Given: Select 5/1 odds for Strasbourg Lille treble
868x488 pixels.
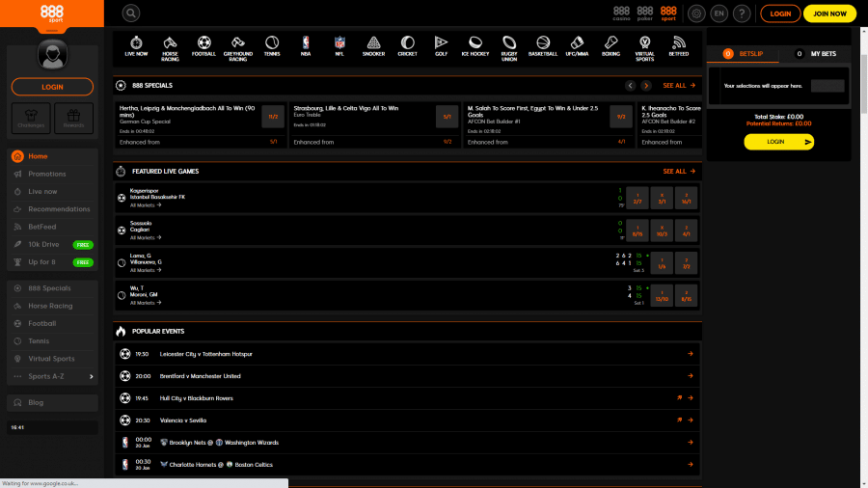Looking at the screenshot, I should [447, 117].
